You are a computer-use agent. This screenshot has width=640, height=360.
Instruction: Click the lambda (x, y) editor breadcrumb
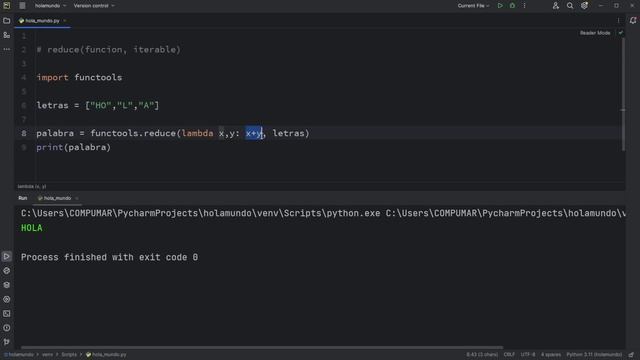click(x=32, y=187)
